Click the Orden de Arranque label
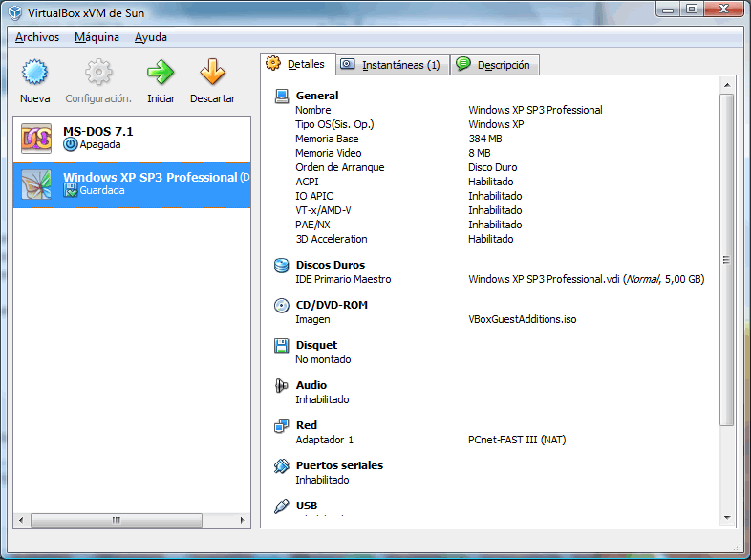The image size is (751, 560). point(339,167)
